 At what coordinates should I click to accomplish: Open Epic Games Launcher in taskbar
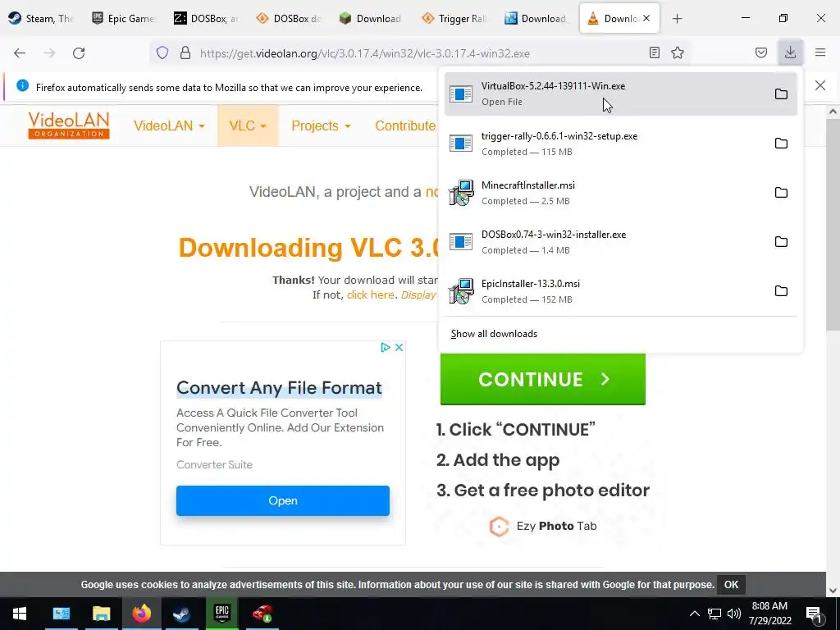(221, 614)
